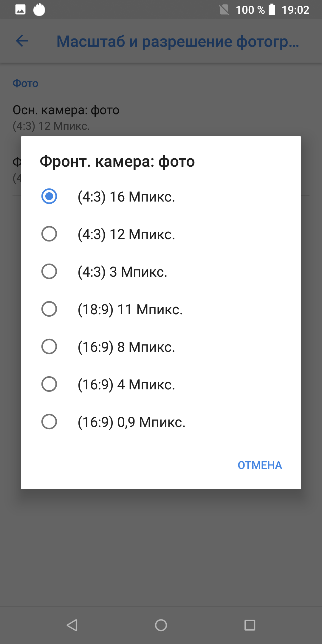The height and width of the screenshot is (644, 322).
Task: Choose the (4:3) 12 Мпикс. radio option
Action: (x=49, y=234)
